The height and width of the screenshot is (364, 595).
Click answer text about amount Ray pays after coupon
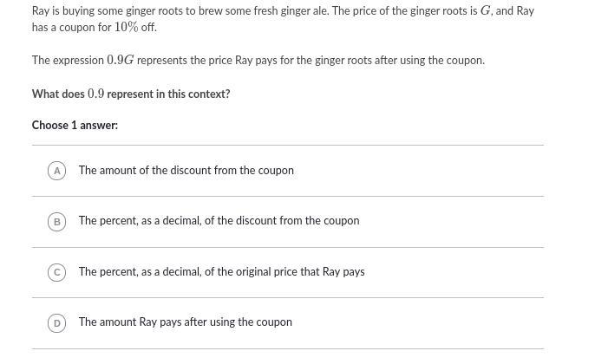[x=186, y=322]
